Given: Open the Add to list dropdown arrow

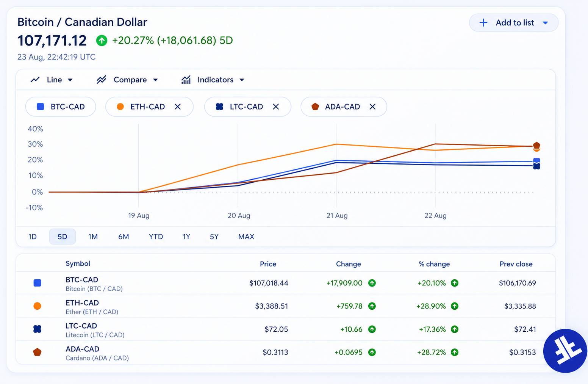Looking at the screenshot, I should 546,23.
